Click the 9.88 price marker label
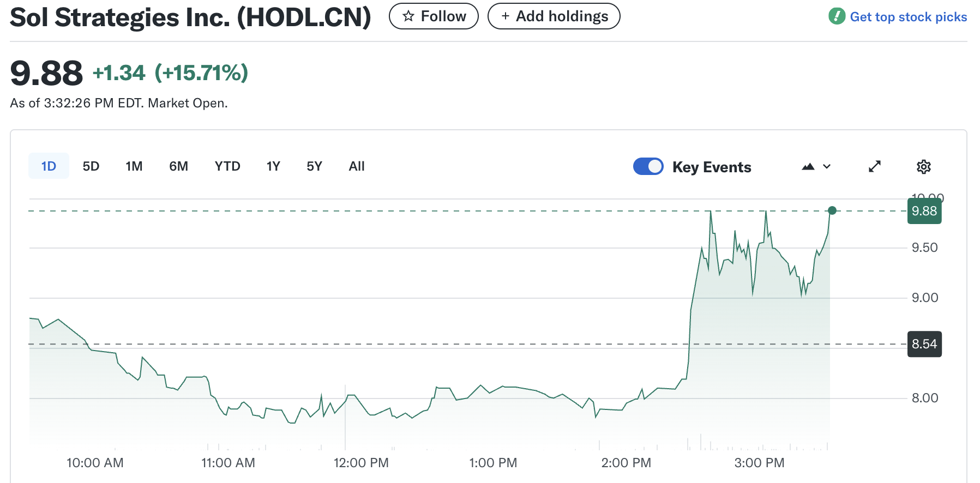The height and width of the screenshot is (483, 980). [924, 212]
